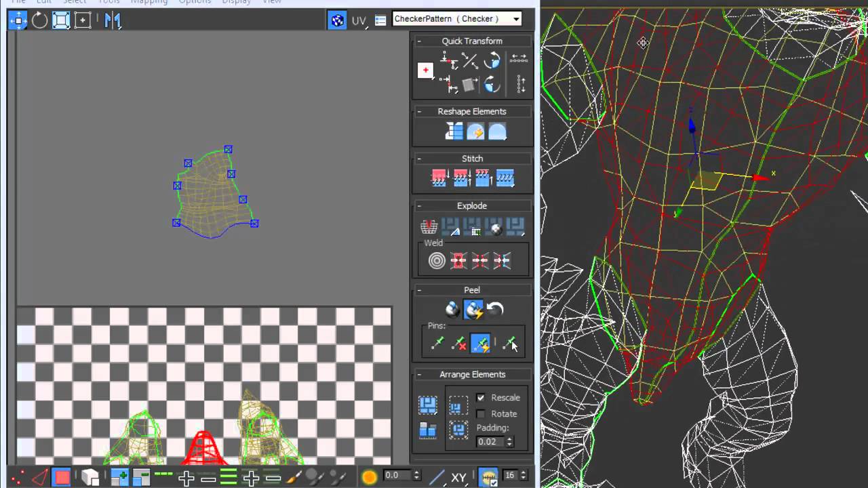Select the Freeform Mode tool
868x488 pixels.
pos(83,20)
